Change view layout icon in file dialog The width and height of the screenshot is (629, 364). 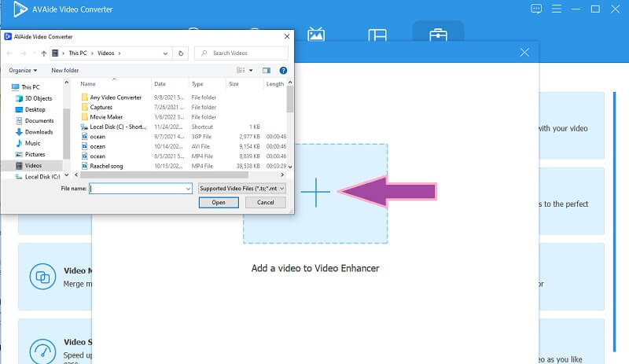241,70
